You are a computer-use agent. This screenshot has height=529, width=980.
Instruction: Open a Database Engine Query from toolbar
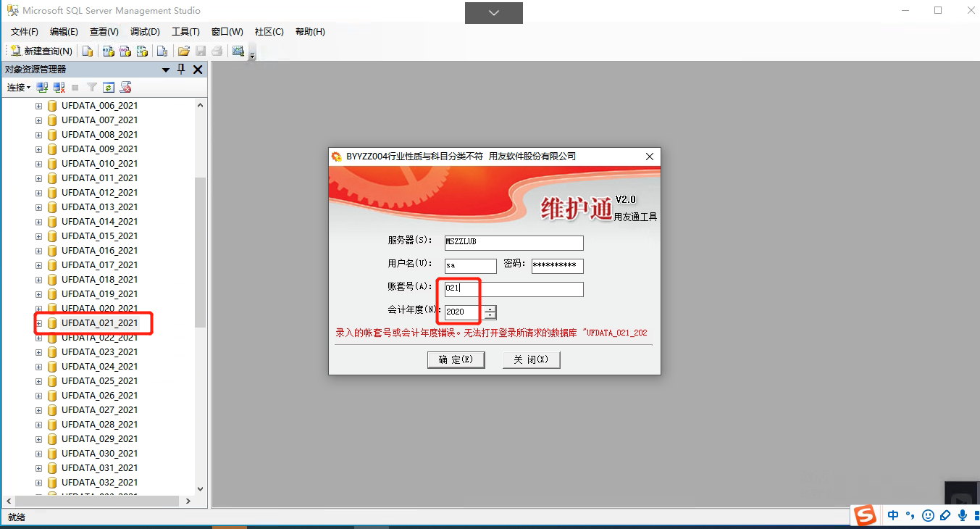coord(88,51)
